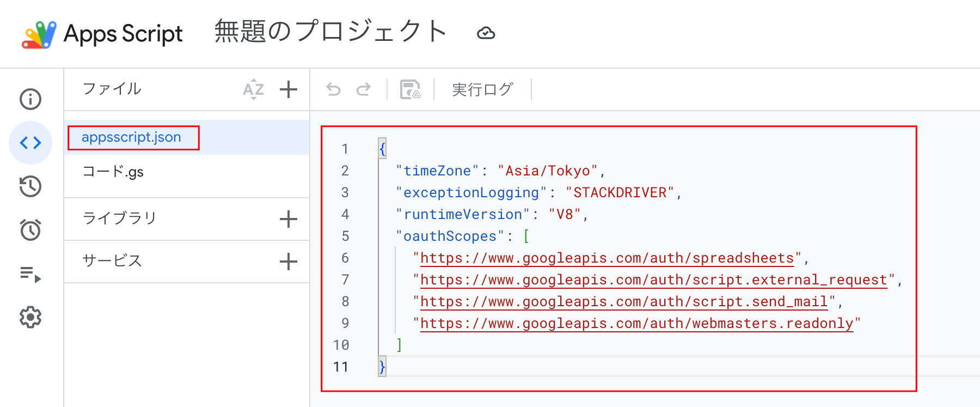
Task: Click the deployment history clock icon
Action: point(30,186)
